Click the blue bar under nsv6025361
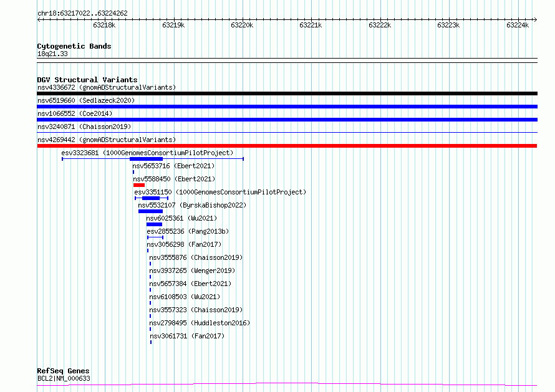555x392 pixels. (x=154, y=224)
